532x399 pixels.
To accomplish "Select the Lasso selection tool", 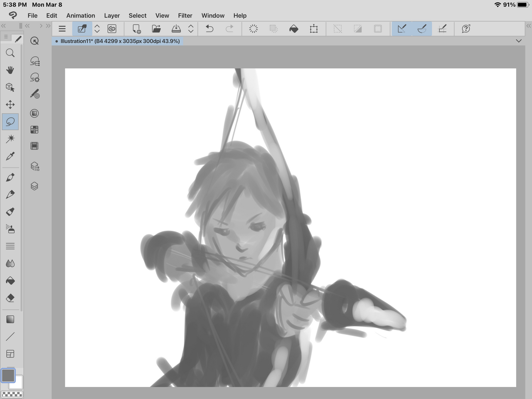I will point(10,122).
